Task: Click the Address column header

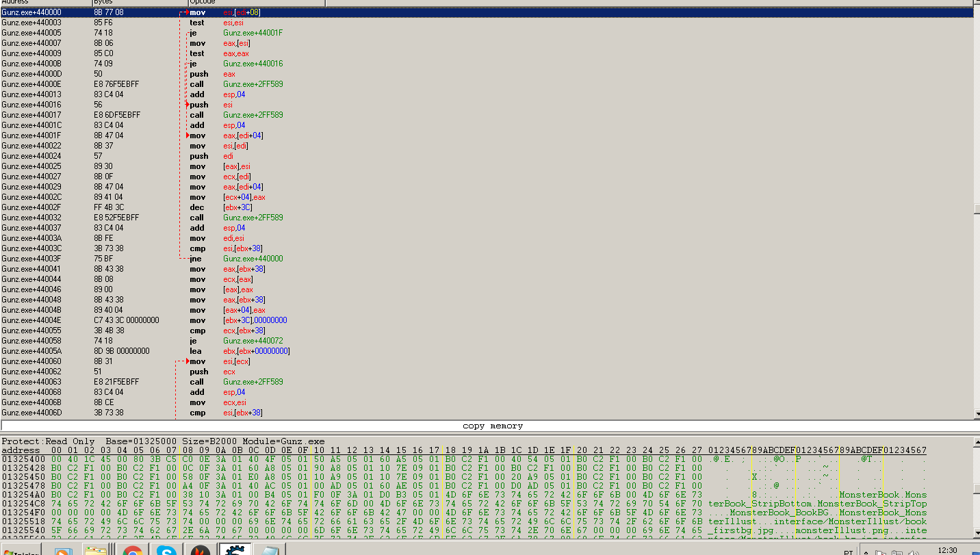Action: [21, 2]
